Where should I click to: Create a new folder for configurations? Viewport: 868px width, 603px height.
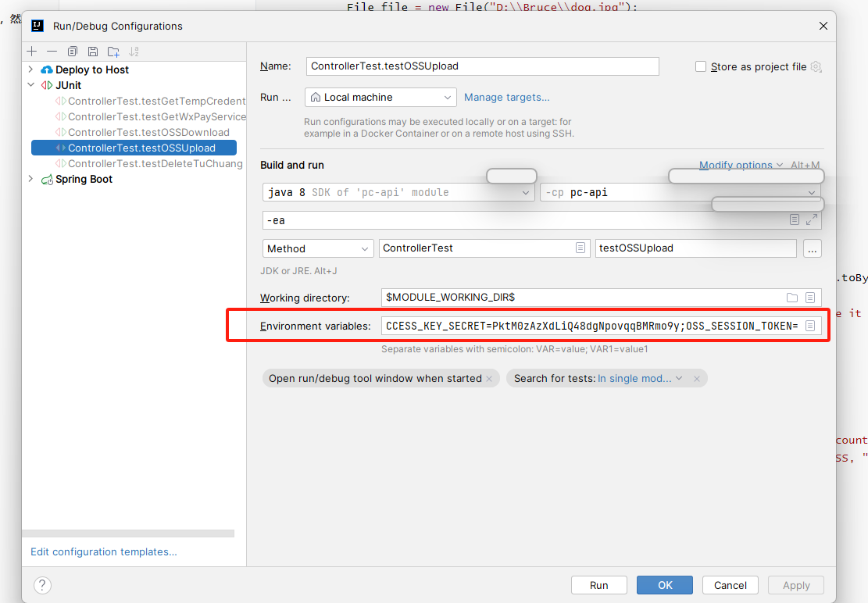pos(113,52)
